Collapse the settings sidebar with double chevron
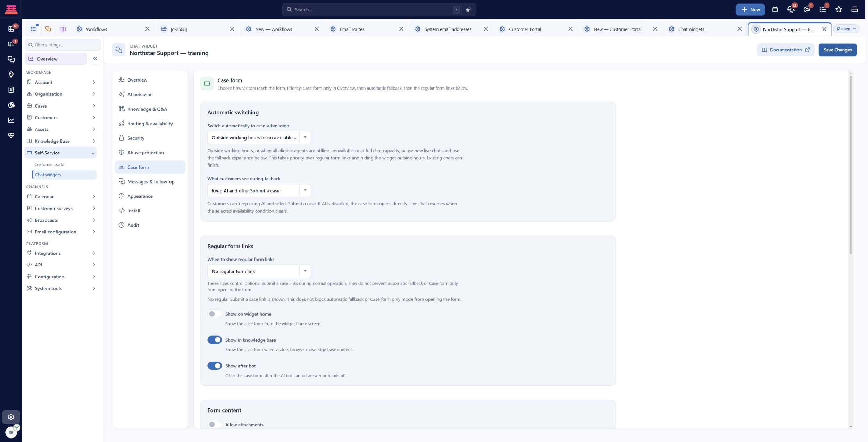The width and height of the screenshot is (868, 442). [95, 59]
